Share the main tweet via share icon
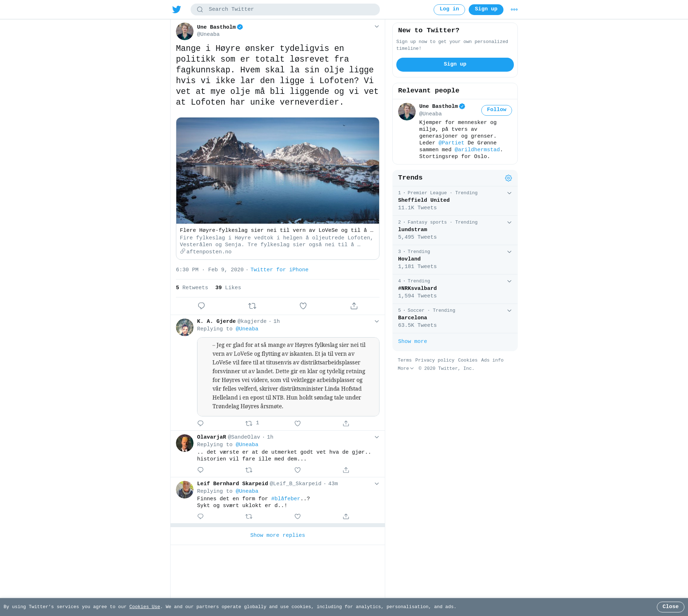The image size is (688, 616). (x=354, y=306)
